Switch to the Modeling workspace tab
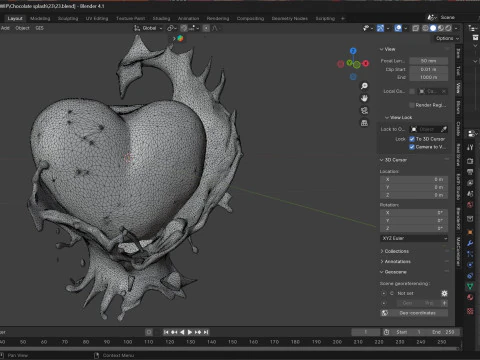480x360 pixels. pos(40,18)
